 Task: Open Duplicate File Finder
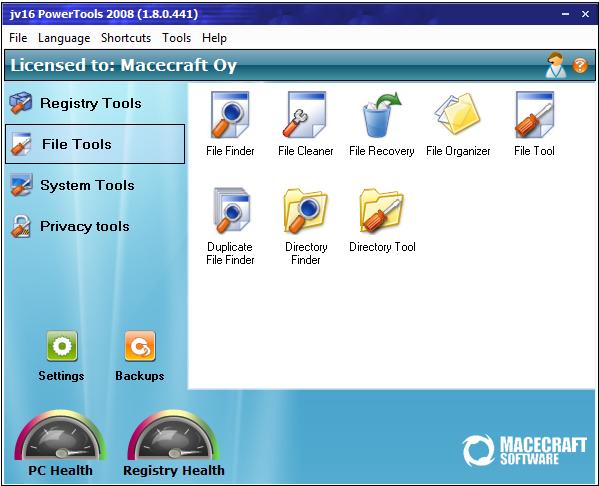pos(231,210)
